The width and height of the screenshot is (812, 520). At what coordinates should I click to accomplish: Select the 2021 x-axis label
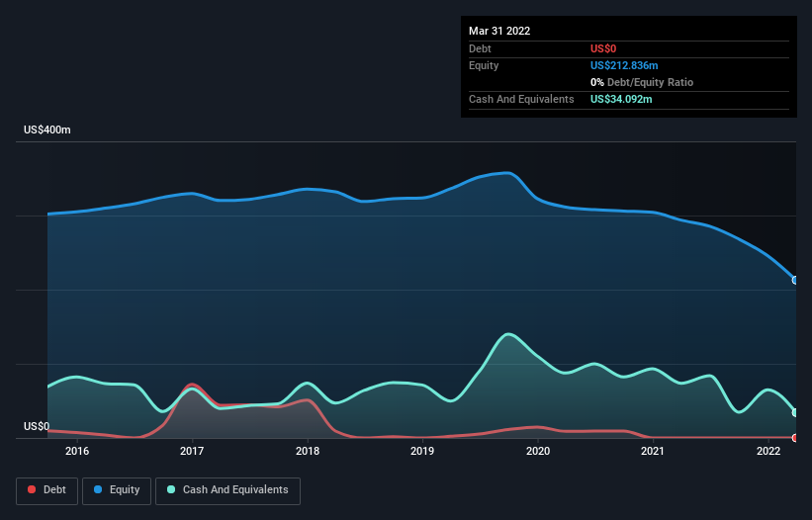point(653,451)
